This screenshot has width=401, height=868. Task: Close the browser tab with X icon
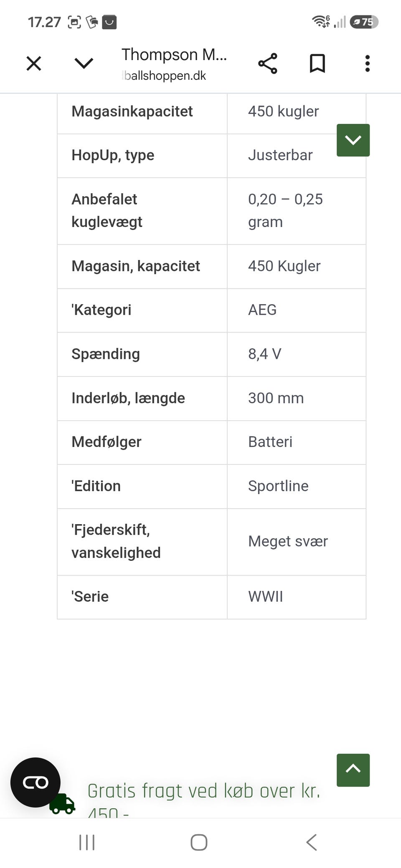coord(34,64)
